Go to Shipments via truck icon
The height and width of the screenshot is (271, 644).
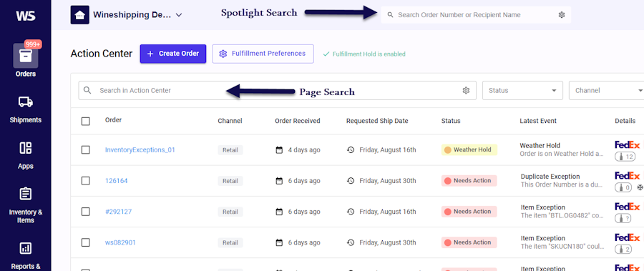click(x=26, y=102)
